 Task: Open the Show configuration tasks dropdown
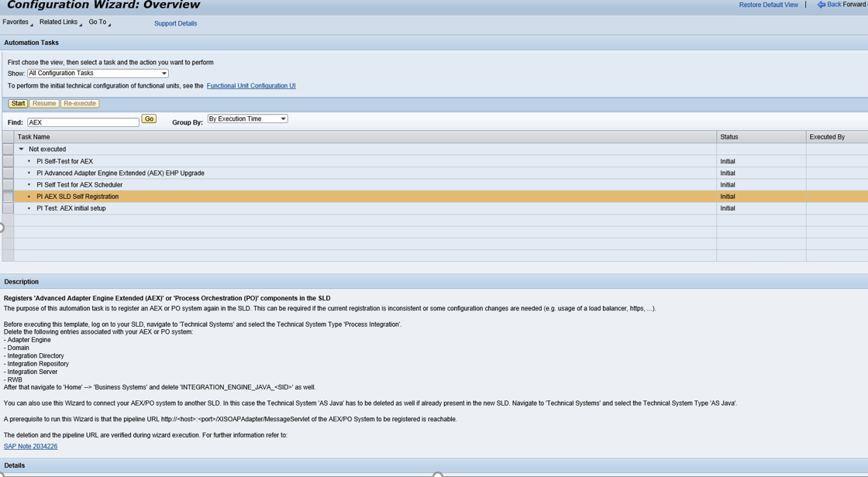98,73
